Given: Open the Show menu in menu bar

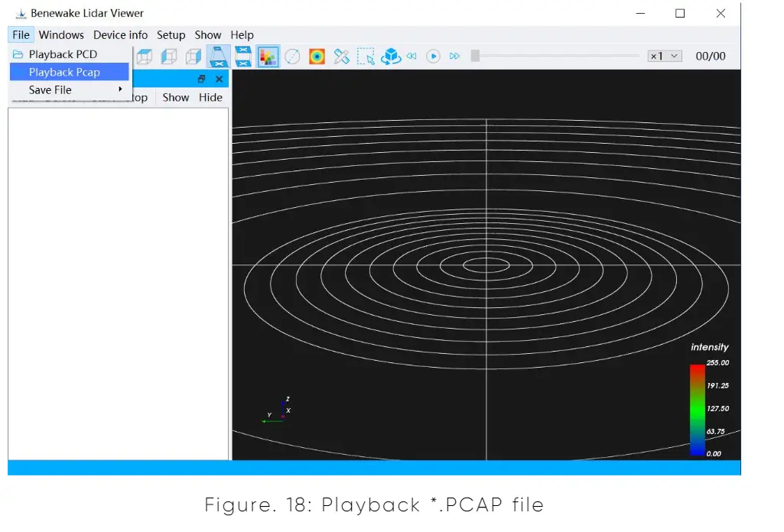Looking at the screenshot, I should pos(208,35).
